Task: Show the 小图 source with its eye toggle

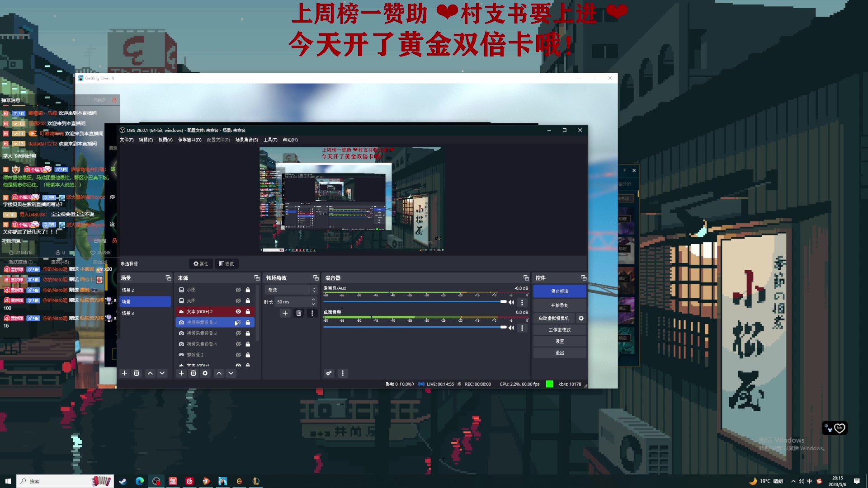Action: [x=238, y=290]
